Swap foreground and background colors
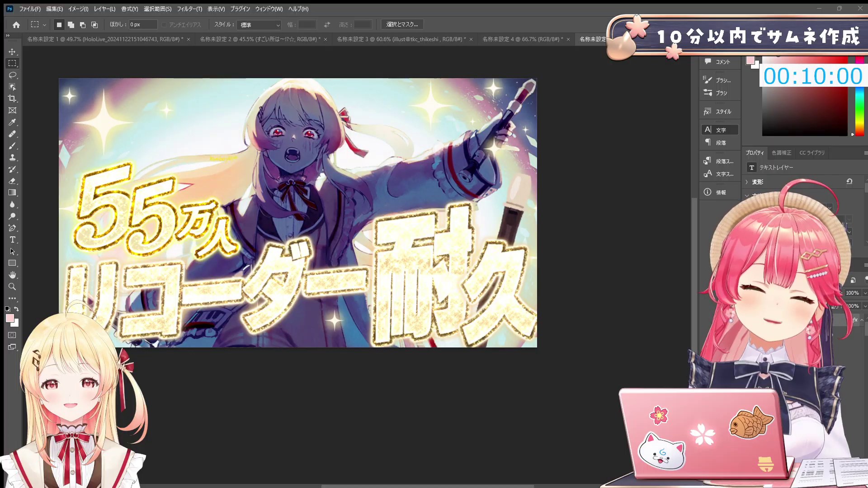Viewport: 868px width, 488px height. (17, 309)
